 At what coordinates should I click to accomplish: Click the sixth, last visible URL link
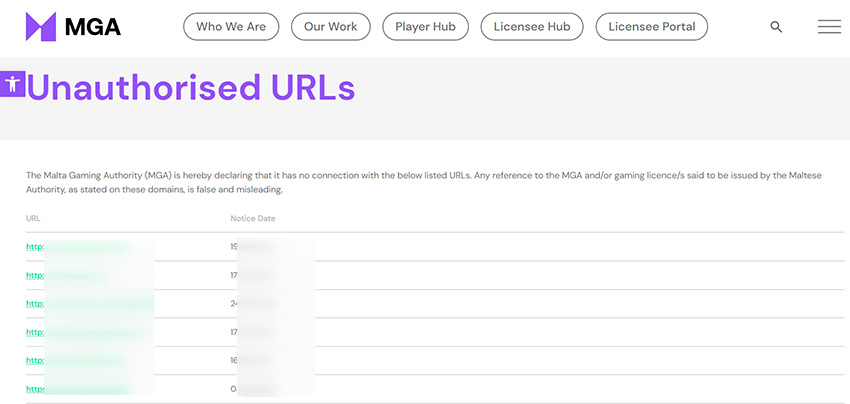pos(78,388)
